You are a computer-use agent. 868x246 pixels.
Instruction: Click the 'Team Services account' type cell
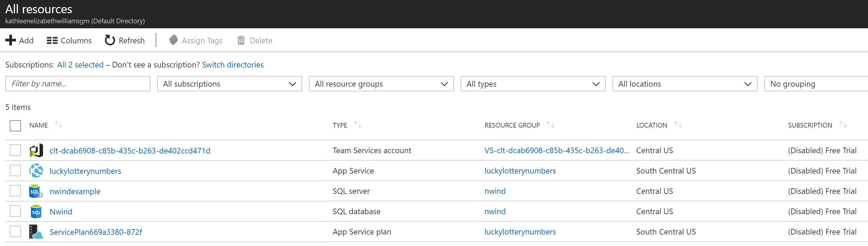click(372, 151)
